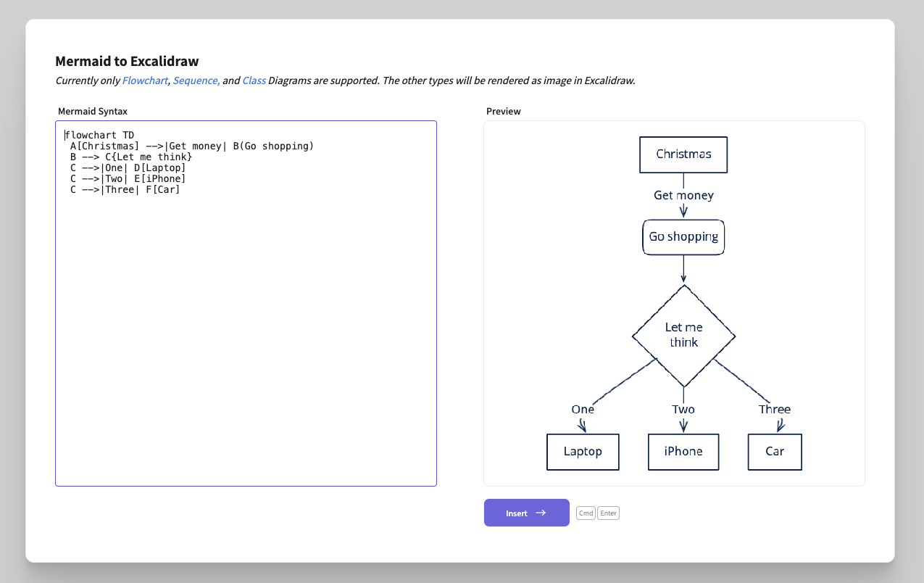
Task: Click the code line with E[iPhone]
Action: coord(128,178)
